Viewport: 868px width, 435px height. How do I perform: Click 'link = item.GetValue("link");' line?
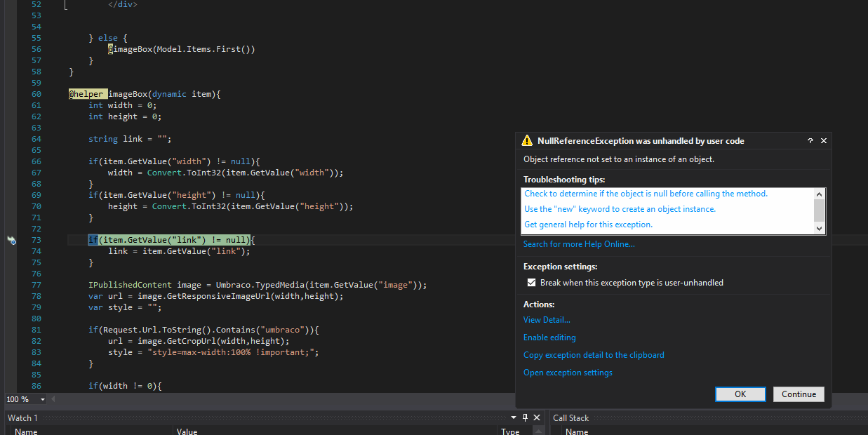tap(179, 251)
